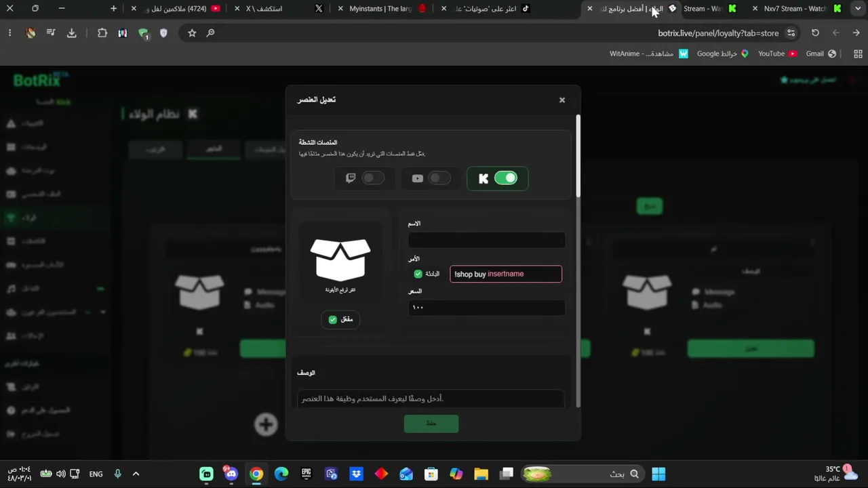
Task: Click the BotRix logo
Action: point(41,80)
